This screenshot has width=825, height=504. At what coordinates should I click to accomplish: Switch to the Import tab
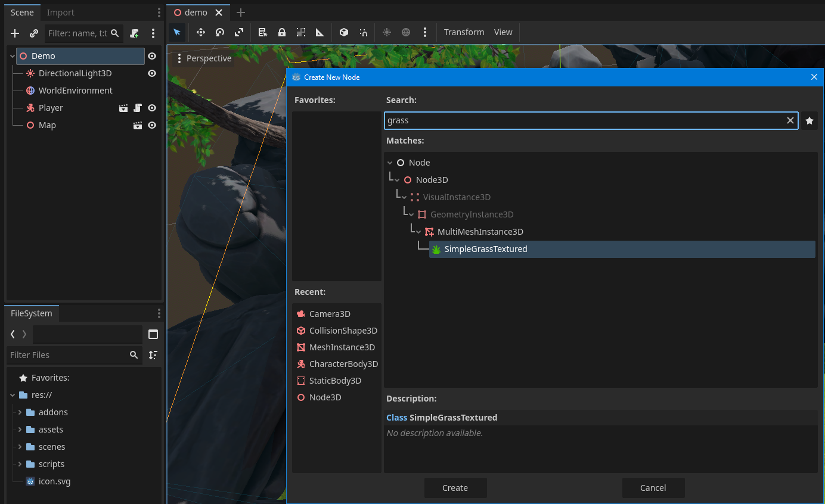(x=61, y=13)
